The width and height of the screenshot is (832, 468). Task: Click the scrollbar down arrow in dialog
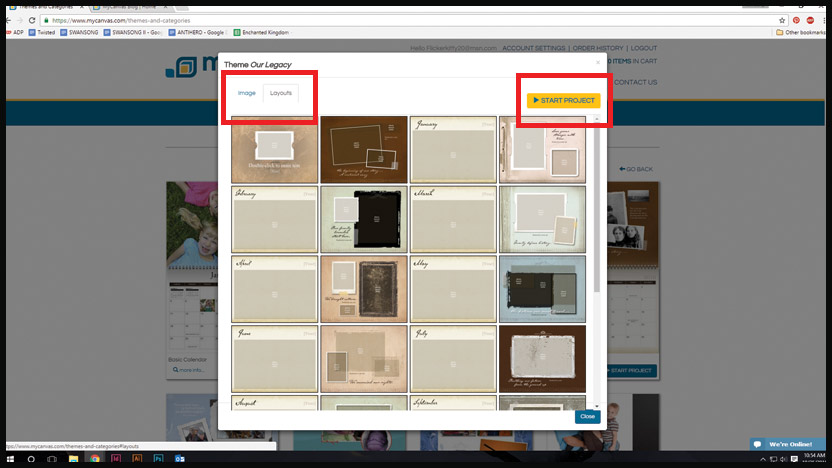point(596,406)
